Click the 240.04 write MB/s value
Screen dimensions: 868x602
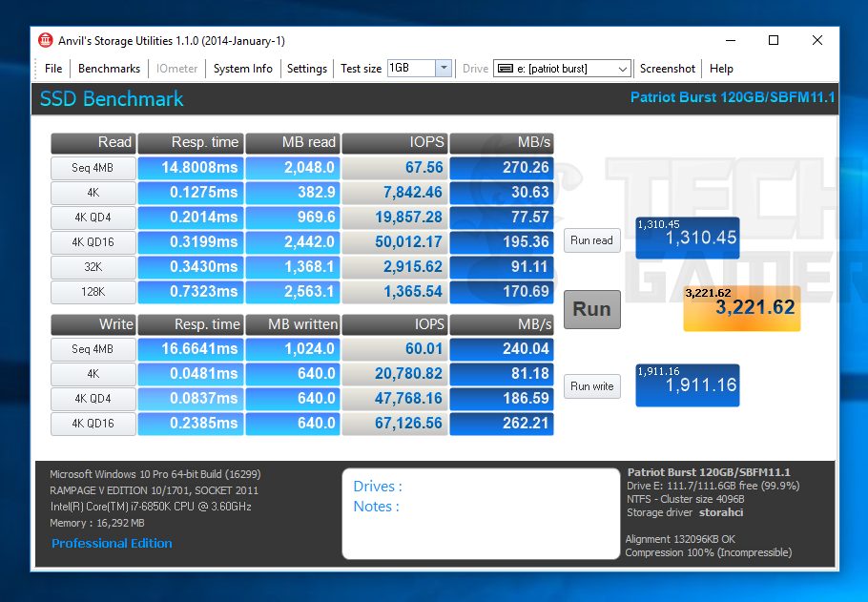502,349
